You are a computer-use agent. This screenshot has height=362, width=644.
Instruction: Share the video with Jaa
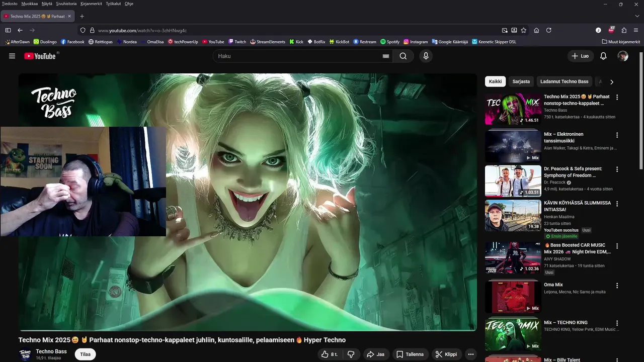tap(375, 354)
